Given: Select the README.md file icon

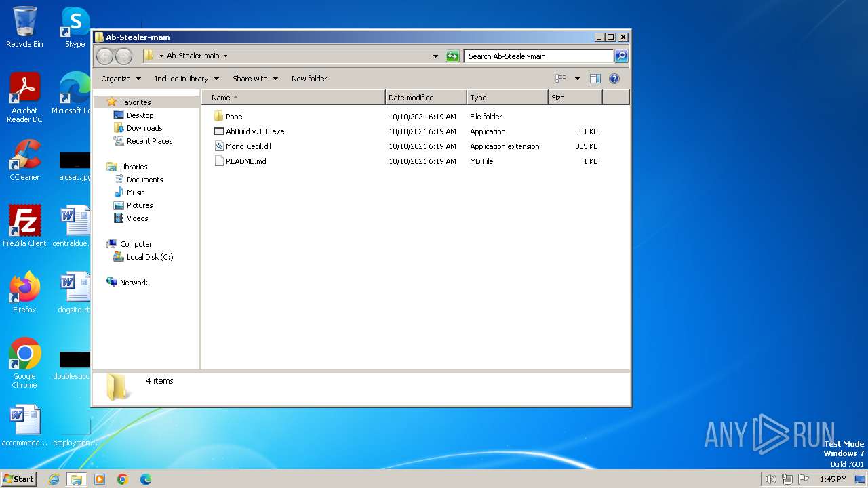Looking at the screenshot, I should [x=218, y=161].
